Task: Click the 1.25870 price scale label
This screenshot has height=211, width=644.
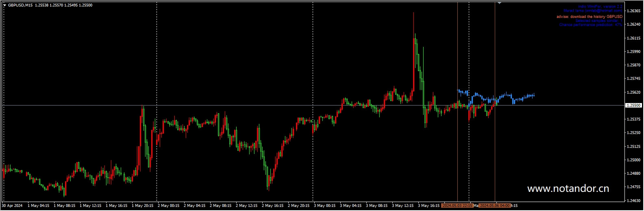Action: [634, 65]
